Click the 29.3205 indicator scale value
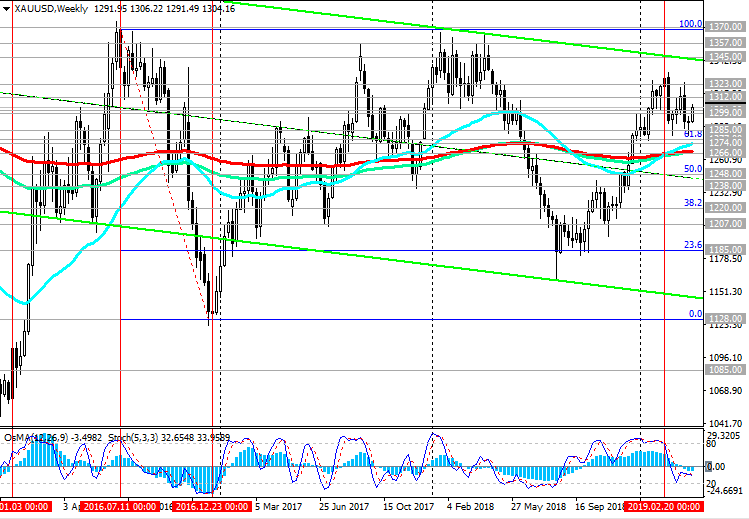The width and height of the screenshot is (749, 519). click(726, 436)
